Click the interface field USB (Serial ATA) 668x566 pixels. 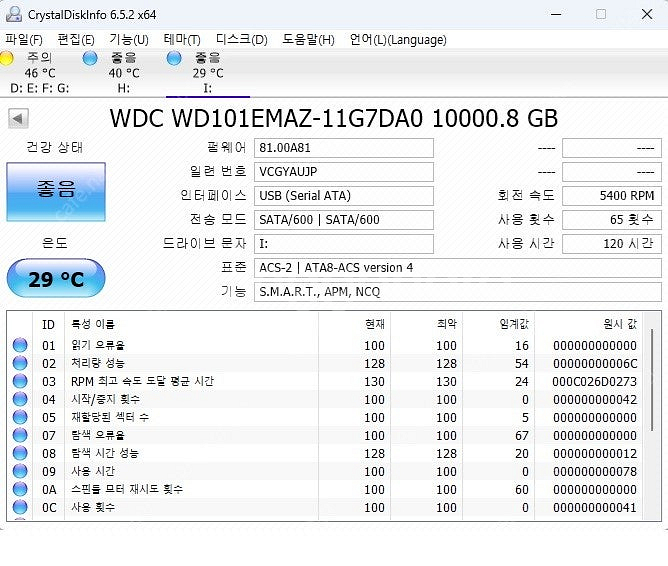coord(344,195)
